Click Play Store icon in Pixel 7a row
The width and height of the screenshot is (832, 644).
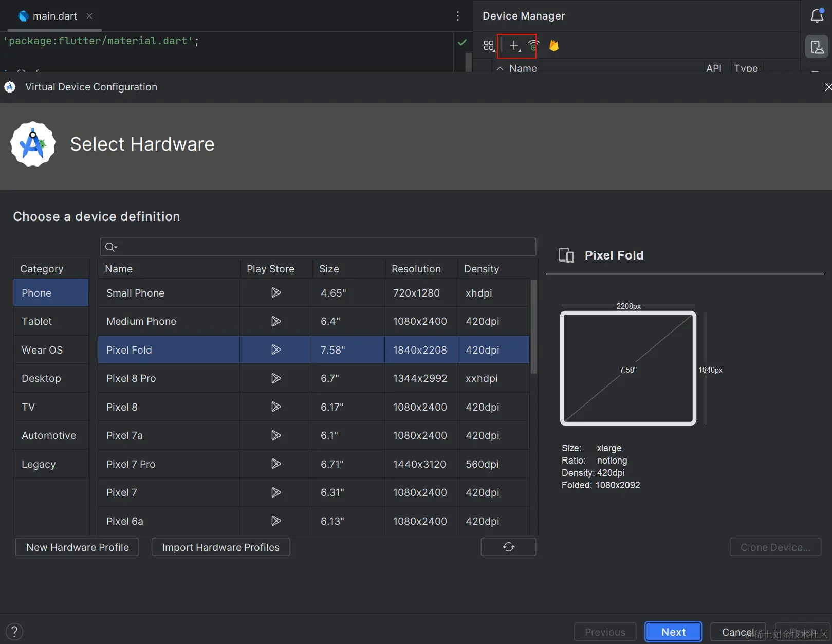point(276,435)
